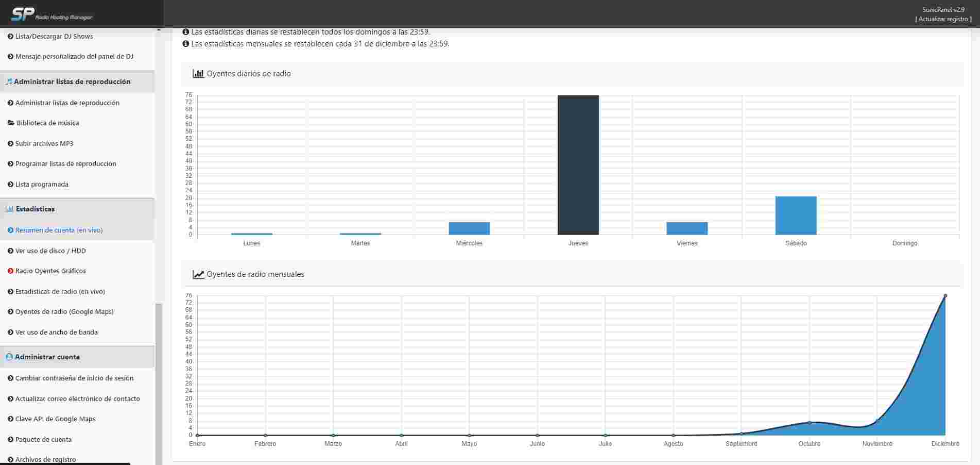Screen dimensions: 980x465
Task: Collapse the Administrar listas de reproducción section
Action: pyautogui.click(x=72, y=81)
